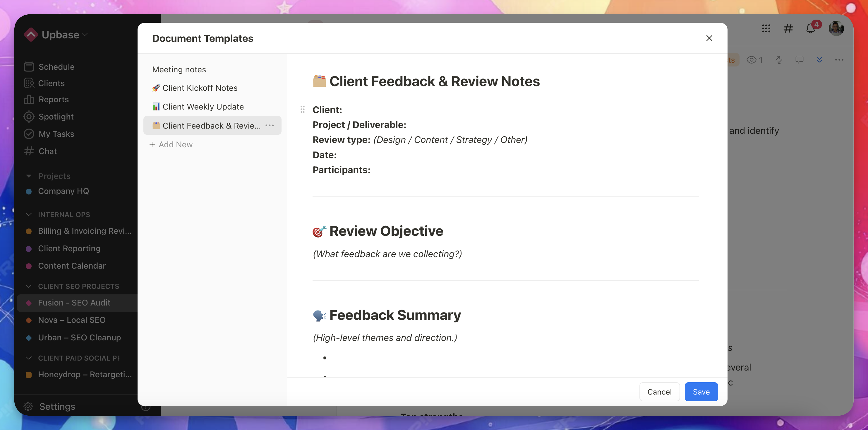This screenshot has height=430, width=868.
Task: Click the comment bubble icon
Action: click(x=799, y=60)
